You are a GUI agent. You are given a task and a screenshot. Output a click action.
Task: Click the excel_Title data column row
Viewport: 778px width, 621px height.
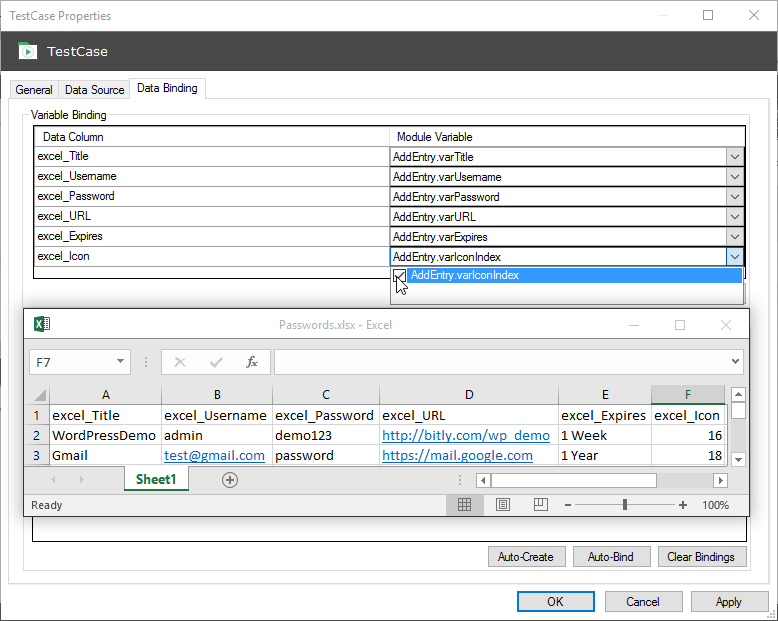point(211,156)
